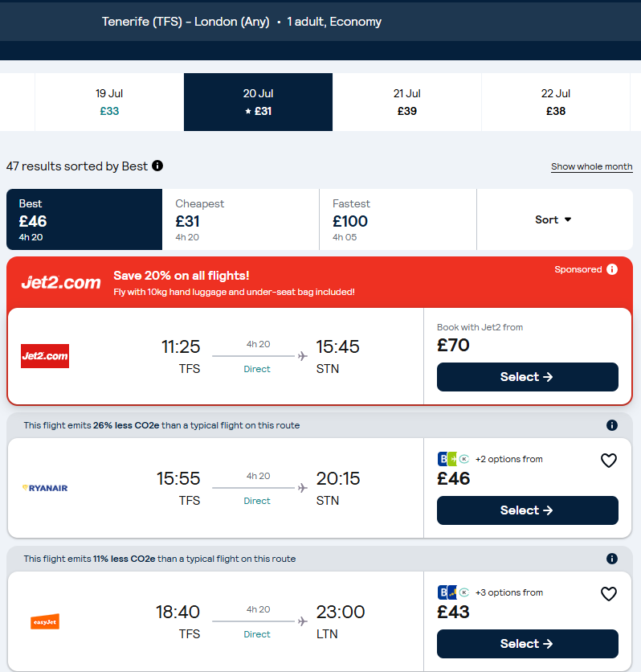Select the Ryanair flight for £46
The image size is (641, 672).
pos(527,510)
